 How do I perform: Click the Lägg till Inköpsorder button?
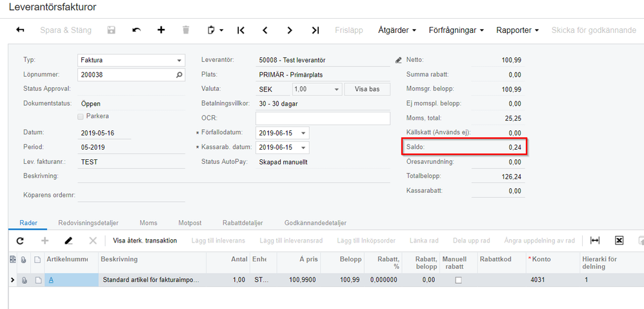point(367,241)
